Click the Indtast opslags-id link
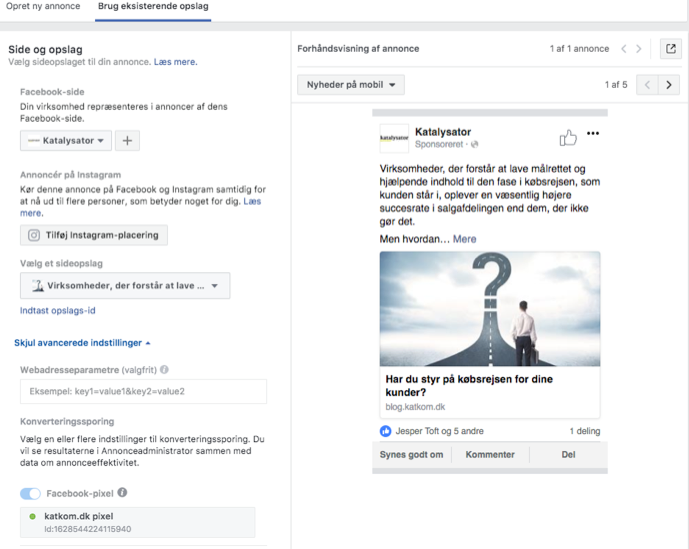 click(58, 311)
